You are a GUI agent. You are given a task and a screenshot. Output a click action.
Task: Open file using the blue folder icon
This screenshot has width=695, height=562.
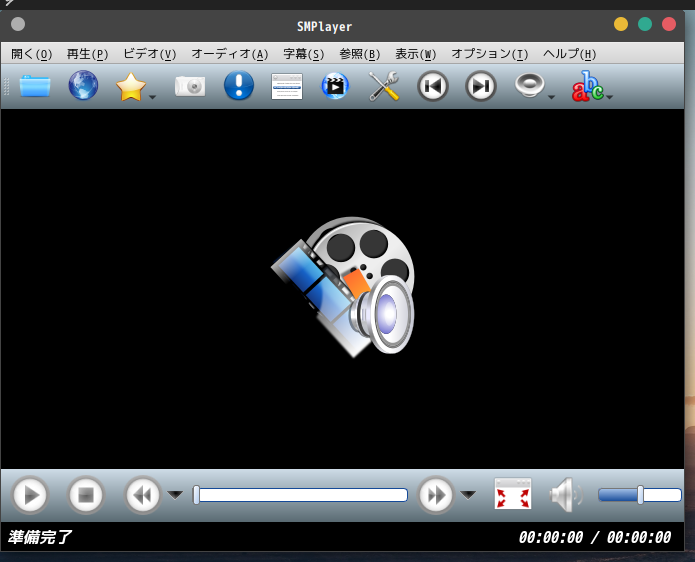pos(35,86)
